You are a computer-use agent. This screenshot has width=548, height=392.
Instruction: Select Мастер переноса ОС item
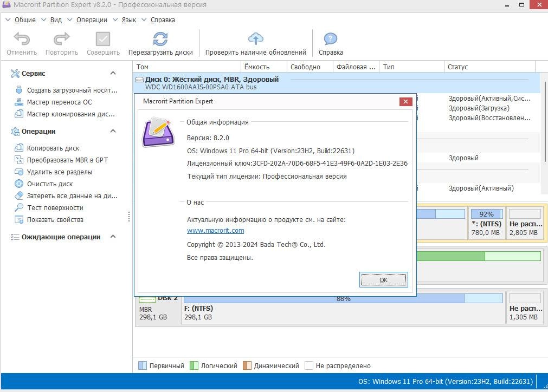[x=60, y=102]
